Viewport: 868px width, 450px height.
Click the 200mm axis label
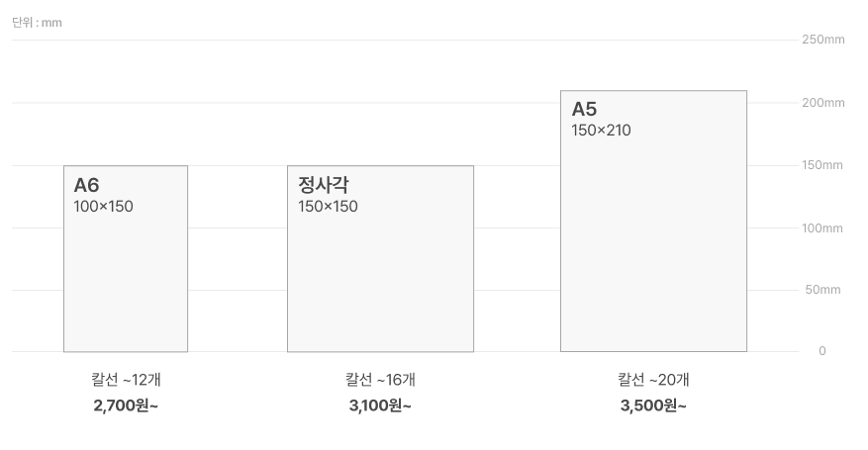pyautogui.click(x=823, y=102)
